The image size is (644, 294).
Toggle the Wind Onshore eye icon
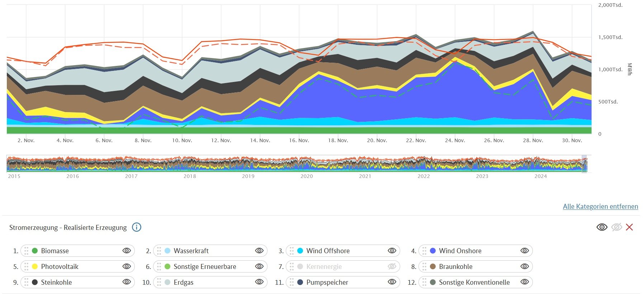click(525, 251)
